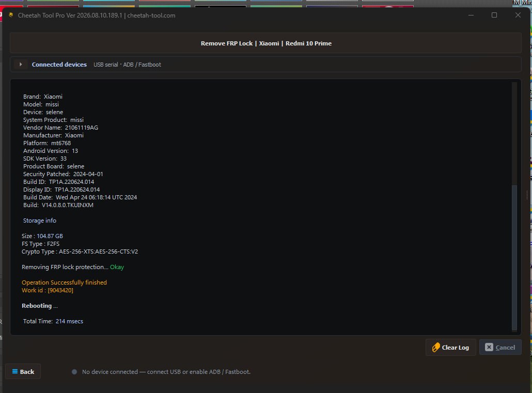The image size is (532, 393).
Task: Click the 'Product Board: selene' log line
Action: coord(54,166)
